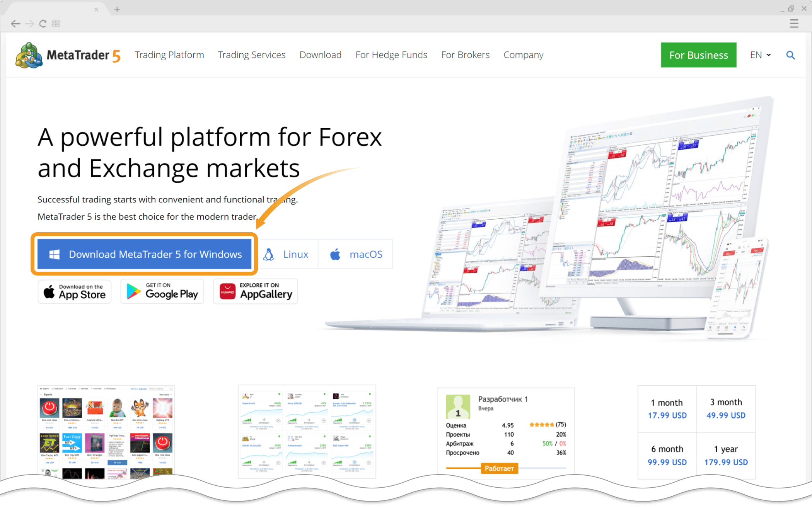Restore the browser window
This screenshot has width=812, height=507.
791,8
